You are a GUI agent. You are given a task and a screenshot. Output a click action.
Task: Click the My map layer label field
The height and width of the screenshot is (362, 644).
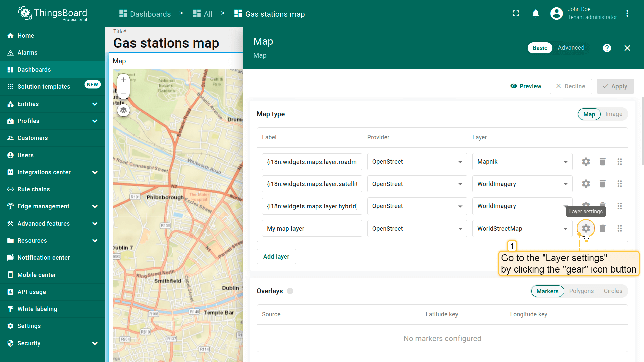point(312,229)
